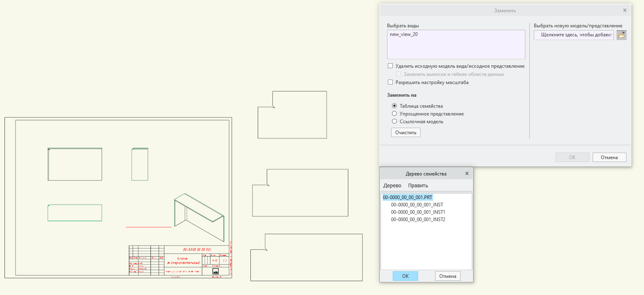Screen dimensions: 644x295
Task: Select Упрощенное представление radio option
Action: click(394, 113)
